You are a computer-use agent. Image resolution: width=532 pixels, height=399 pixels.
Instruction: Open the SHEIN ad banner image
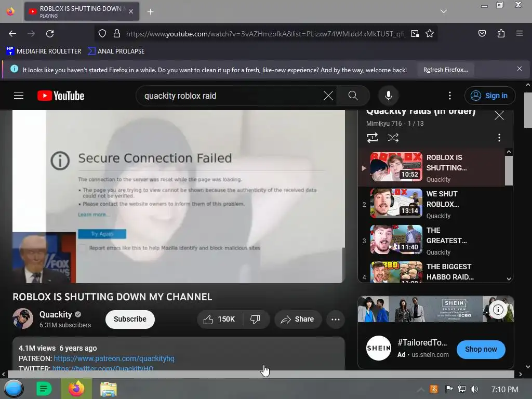coord(436,309)
